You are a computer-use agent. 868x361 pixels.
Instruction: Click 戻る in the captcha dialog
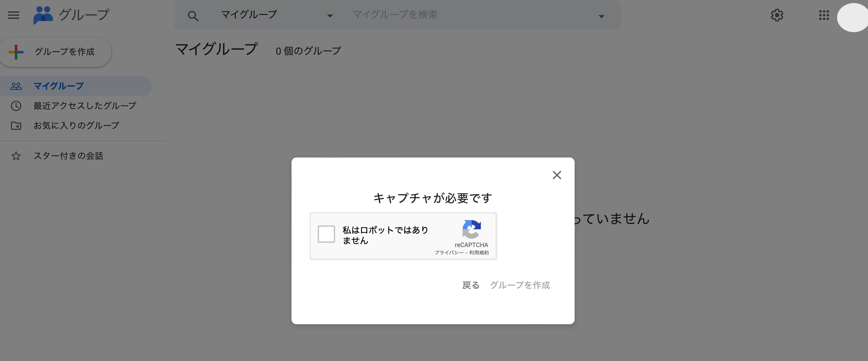click(470, 285)
